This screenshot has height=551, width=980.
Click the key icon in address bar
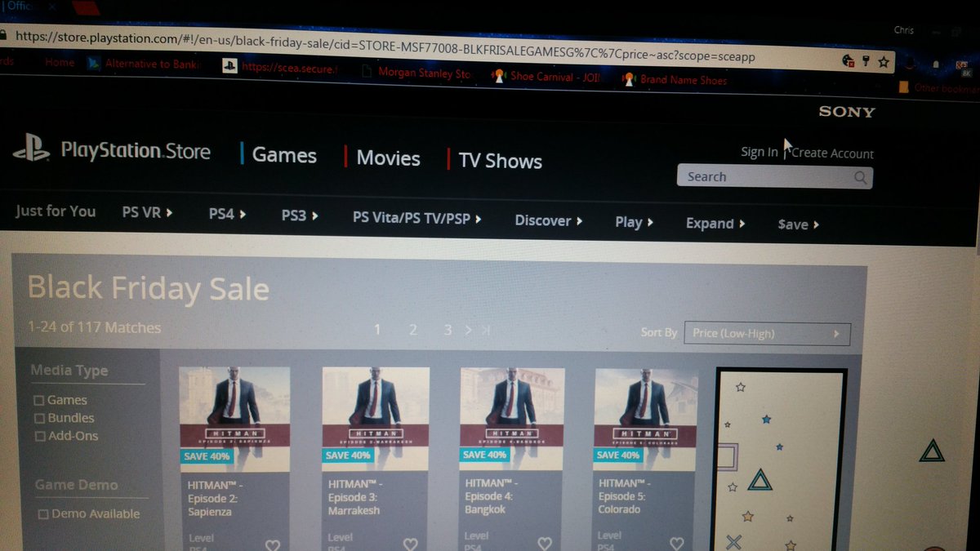[866, 61]
